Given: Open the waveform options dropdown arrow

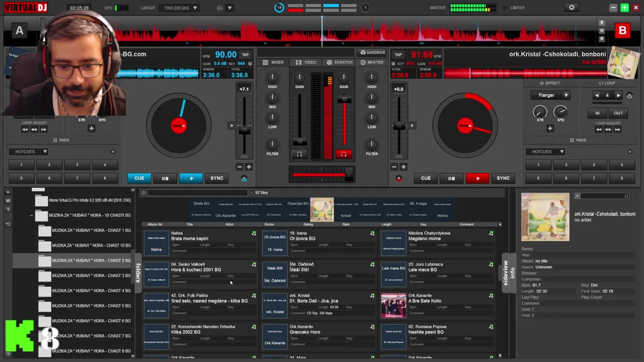Looking at the screenshot, I should [x=230, y=8].
